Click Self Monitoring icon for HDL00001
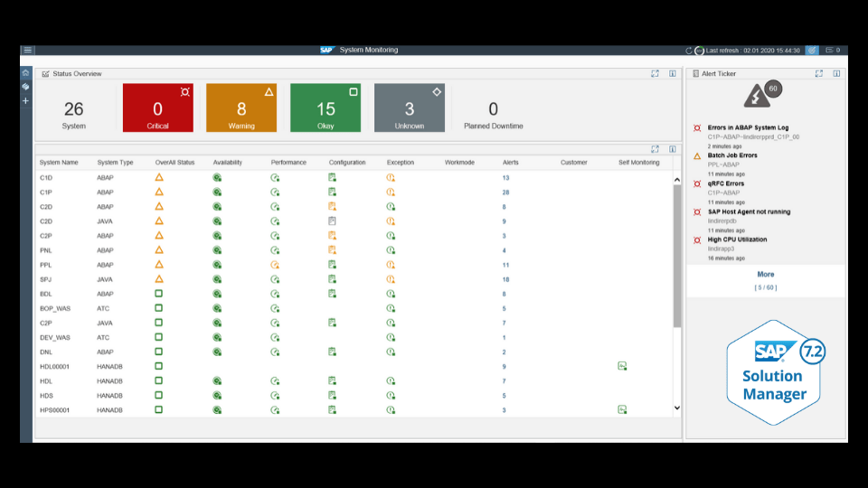Image resolution: width=868 pixels, height=488 pixels. point(622,366)
